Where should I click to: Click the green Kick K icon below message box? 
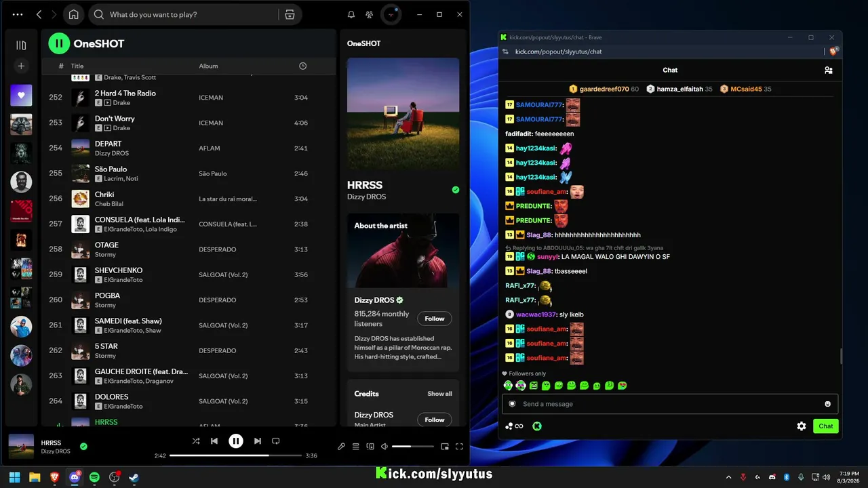pos(537,426)
